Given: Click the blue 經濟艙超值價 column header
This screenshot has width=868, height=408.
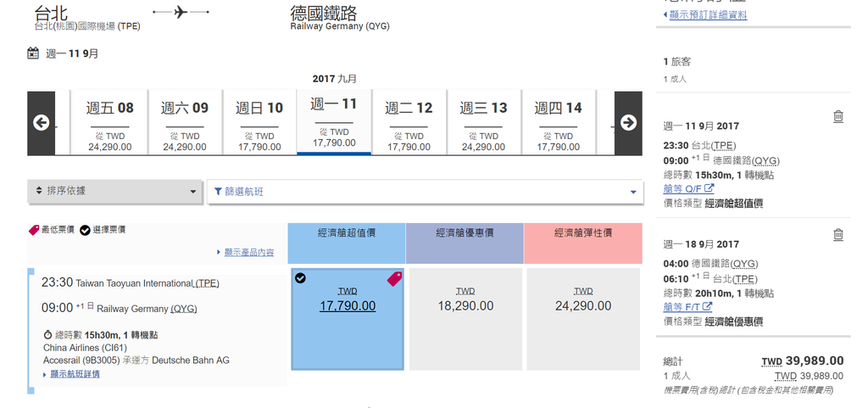Looking at the screenshot, I should pyautogui.click(x=347, y=243).
